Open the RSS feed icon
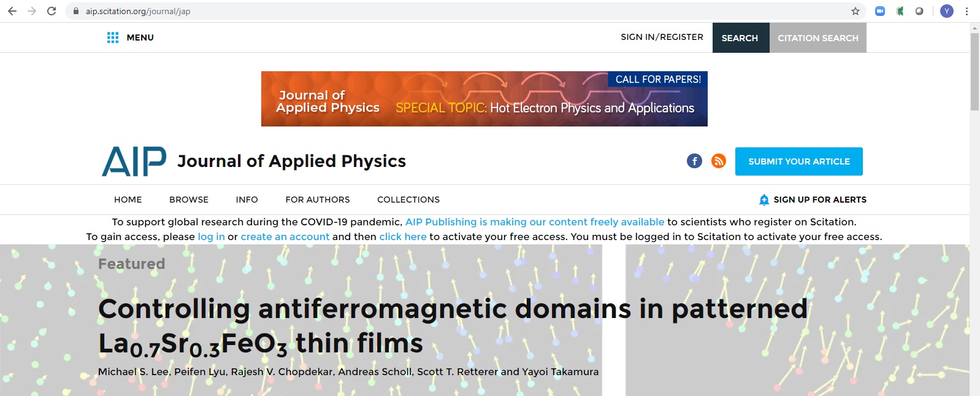 [x=718, y=161]
